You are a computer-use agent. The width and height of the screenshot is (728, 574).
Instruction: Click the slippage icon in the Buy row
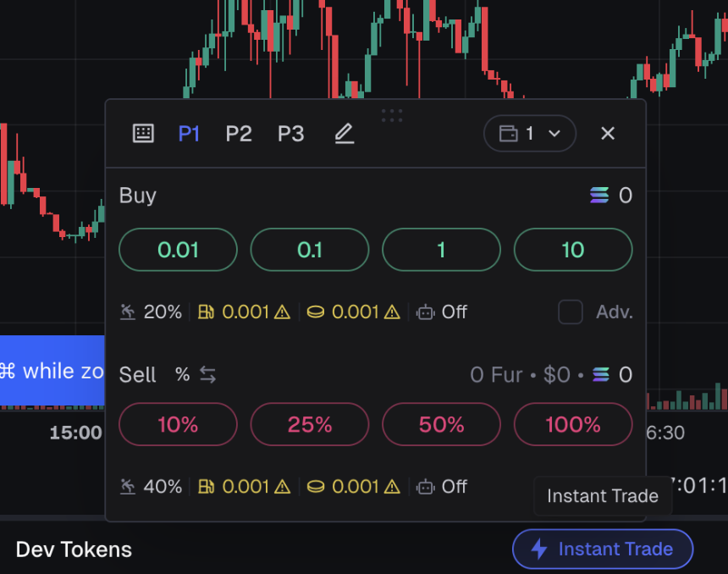128,312
